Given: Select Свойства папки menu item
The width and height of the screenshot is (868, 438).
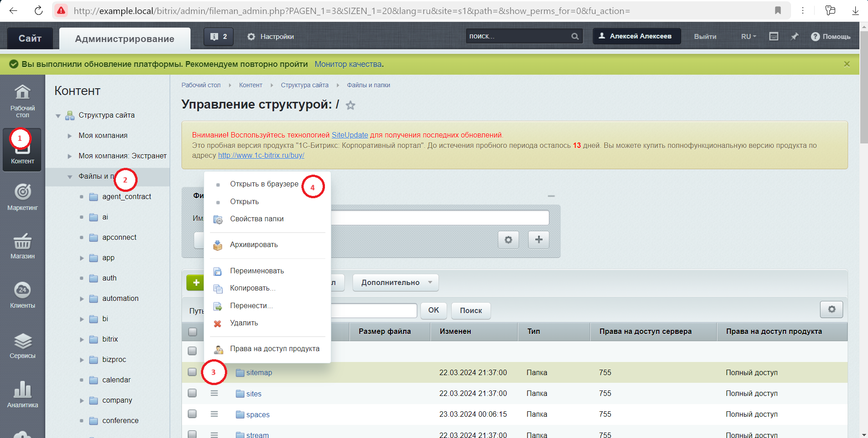Looking at the screenshot, I should coord(257,219).
